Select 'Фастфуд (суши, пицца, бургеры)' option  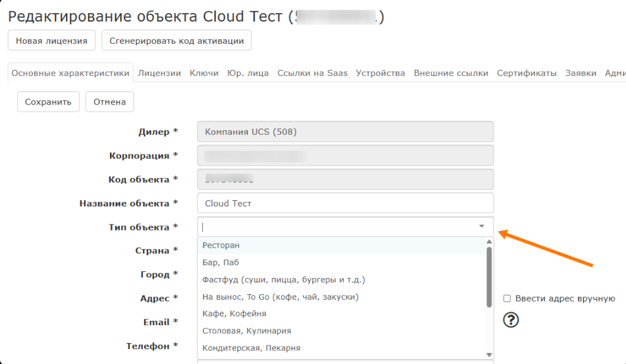tap(284, 280)
